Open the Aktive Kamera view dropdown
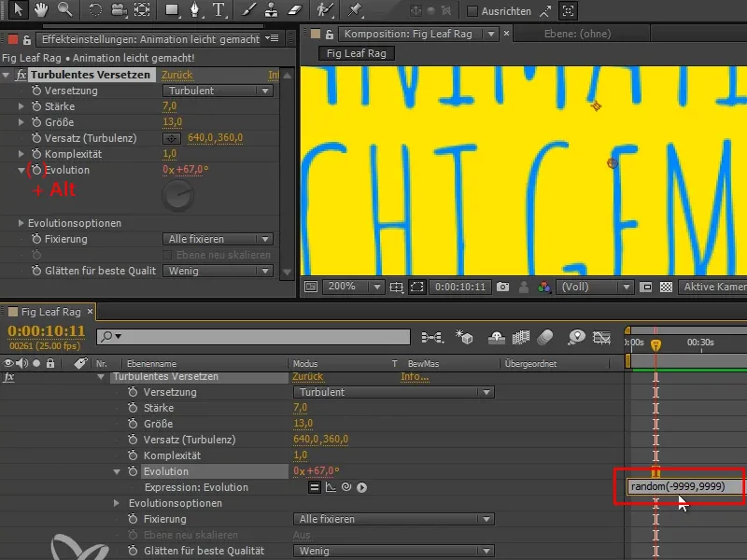Image resolution: width=747 pixels, height=560 pixels. point(712,287)
